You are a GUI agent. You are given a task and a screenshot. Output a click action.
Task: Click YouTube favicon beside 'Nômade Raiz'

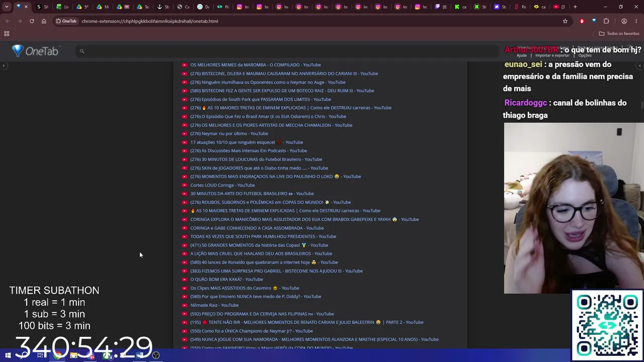pyautogui.click(x=185, y=305)
